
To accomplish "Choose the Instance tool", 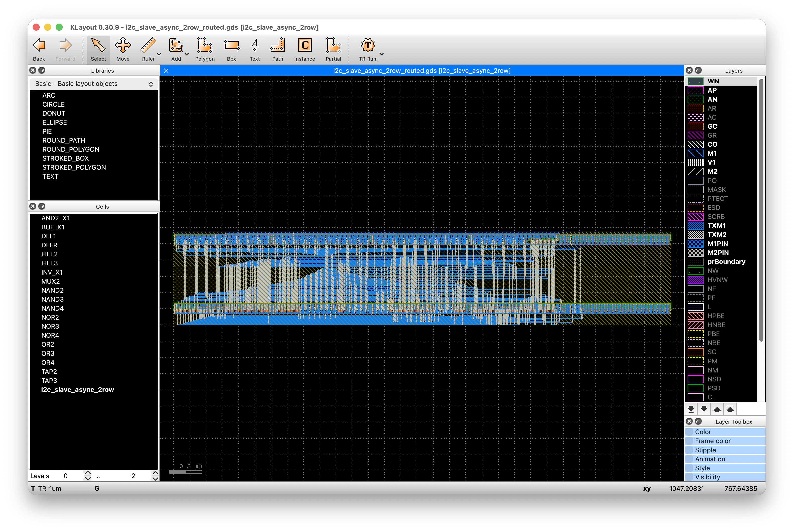I will (x=304, y=49).
